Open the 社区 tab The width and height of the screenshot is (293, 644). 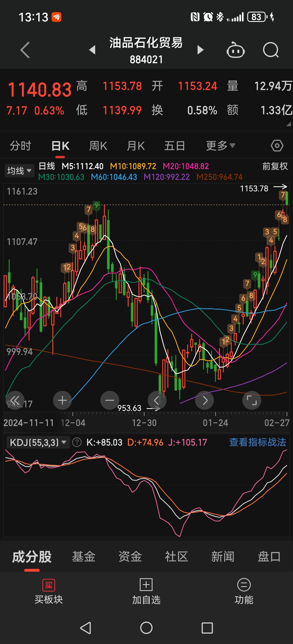point(176,557)
